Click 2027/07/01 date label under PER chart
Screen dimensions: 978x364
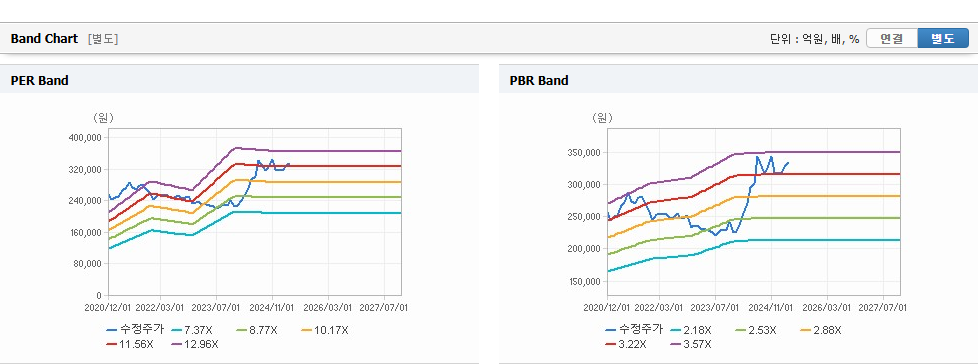point(384,307)
